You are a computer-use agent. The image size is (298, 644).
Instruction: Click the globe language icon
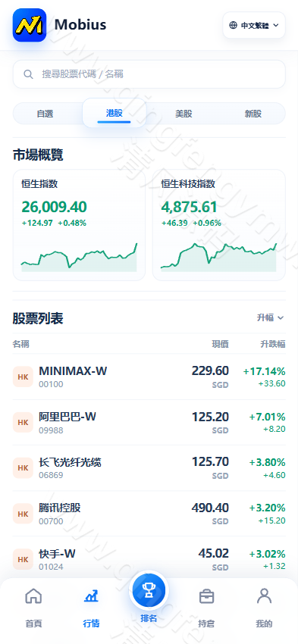pos(233,25)
